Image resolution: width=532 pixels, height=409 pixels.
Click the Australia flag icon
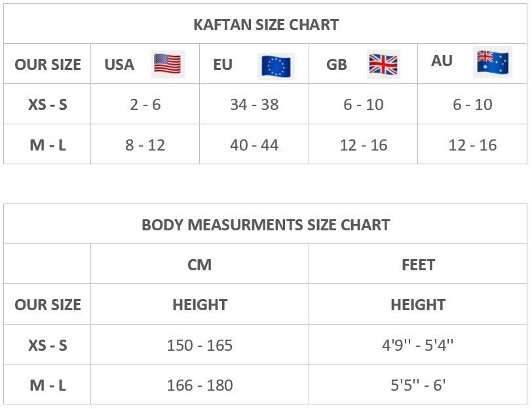[492, 62]
